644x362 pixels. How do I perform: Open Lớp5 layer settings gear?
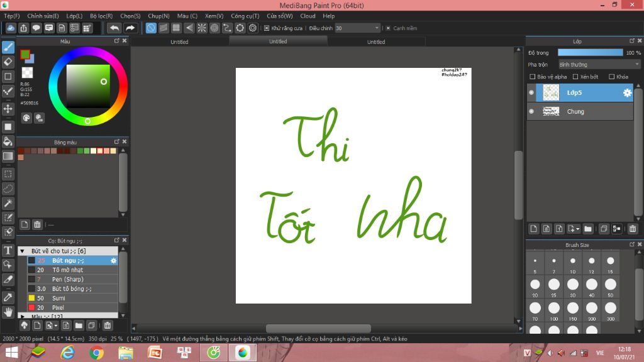point(627,93)
